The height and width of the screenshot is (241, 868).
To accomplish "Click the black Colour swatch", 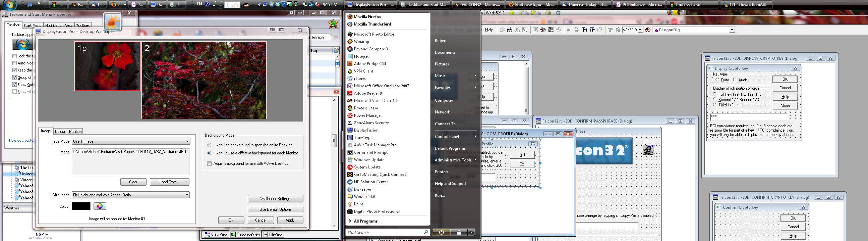I will click(x=81, y=206).
